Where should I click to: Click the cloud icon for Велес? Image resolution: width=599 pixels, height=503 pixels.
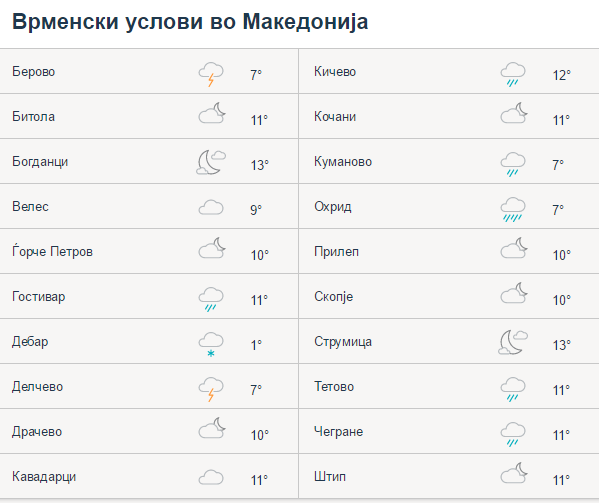(x=211, y=208)
